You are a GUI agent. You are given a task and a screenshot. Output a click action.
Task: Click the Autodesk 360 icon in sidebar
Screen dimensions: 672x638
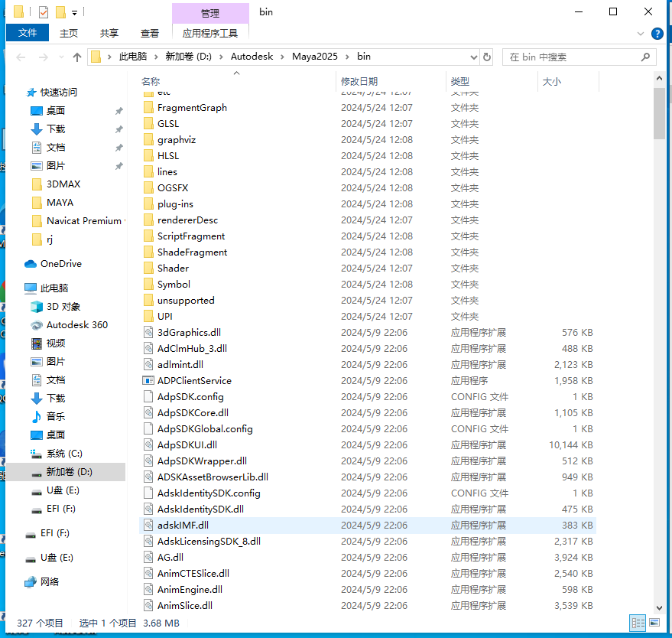37,325
